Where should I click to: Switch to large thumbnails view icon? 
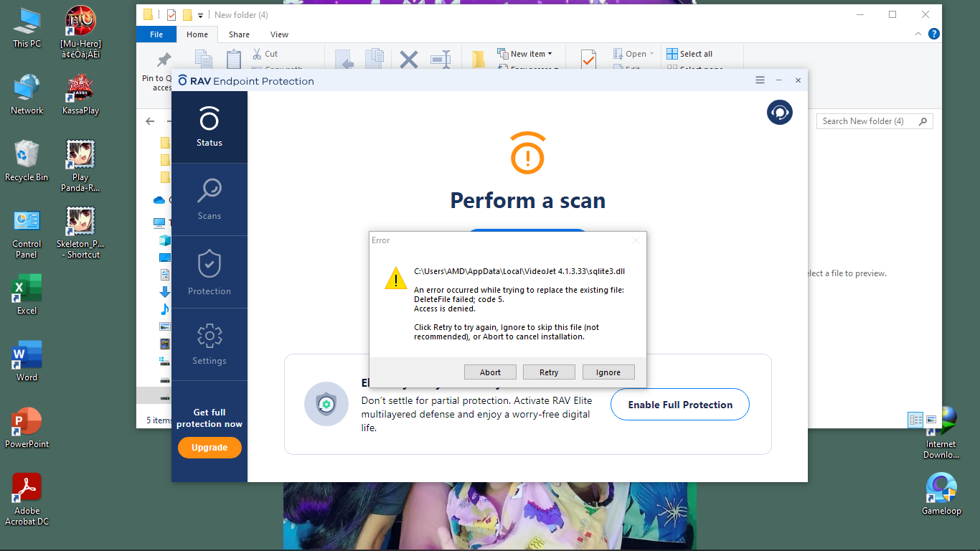coord(931,420)
